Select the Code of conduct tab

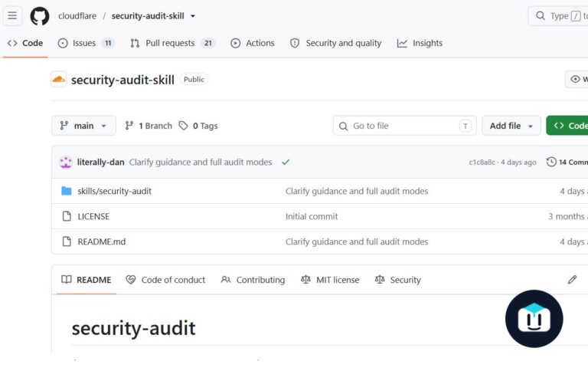click(x=165, y=280)
